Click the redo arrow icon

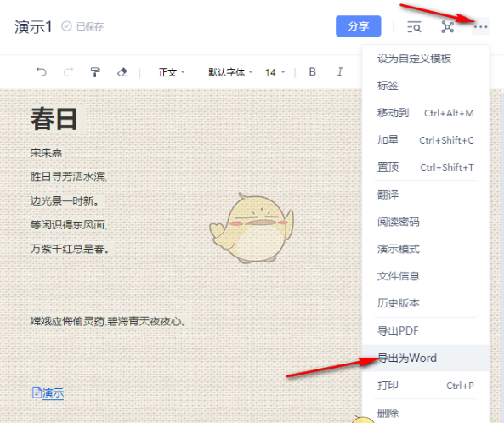tap(68, 72)
